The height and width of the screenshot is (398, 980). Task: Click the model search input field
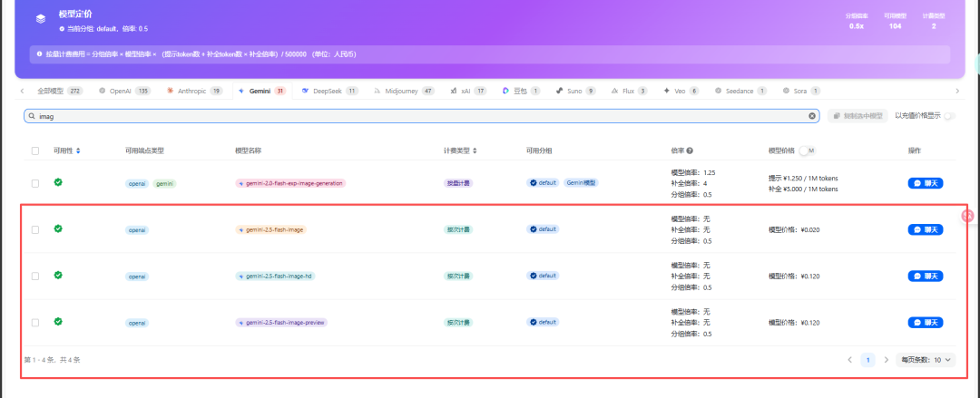422,116
